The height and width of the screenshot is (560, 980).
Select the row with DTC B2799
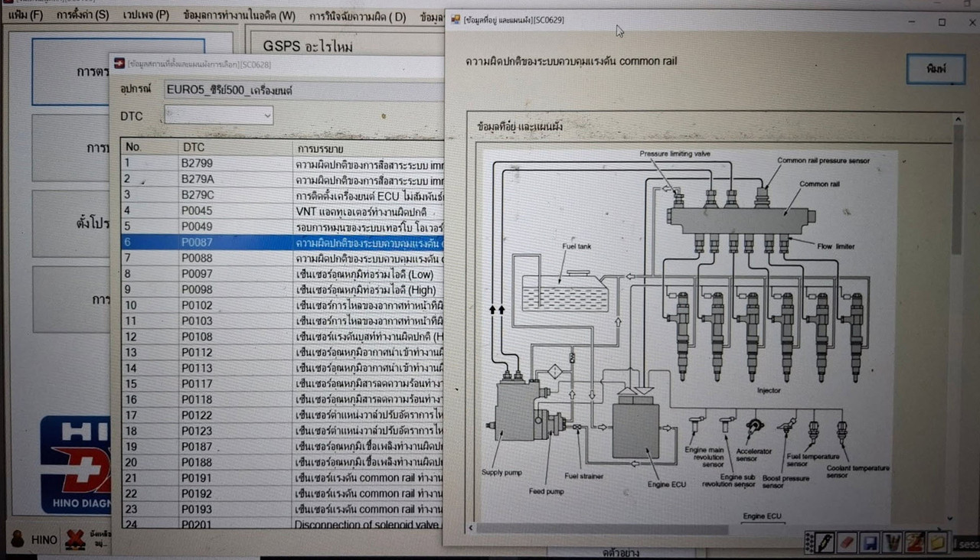(x=283, y=163)
